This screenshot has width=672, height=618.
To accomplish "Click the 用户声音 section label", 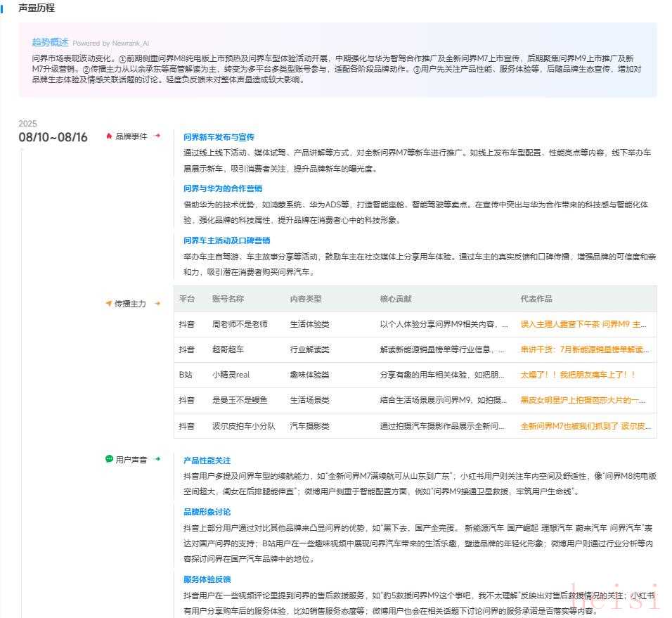I will pos(131,460).
